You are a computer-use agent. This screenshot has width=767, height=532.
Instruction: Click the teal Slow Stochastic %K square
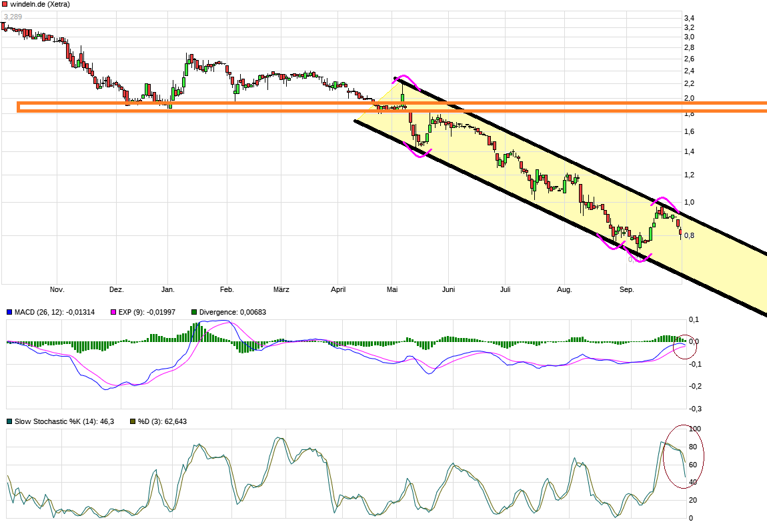[9, 421]
